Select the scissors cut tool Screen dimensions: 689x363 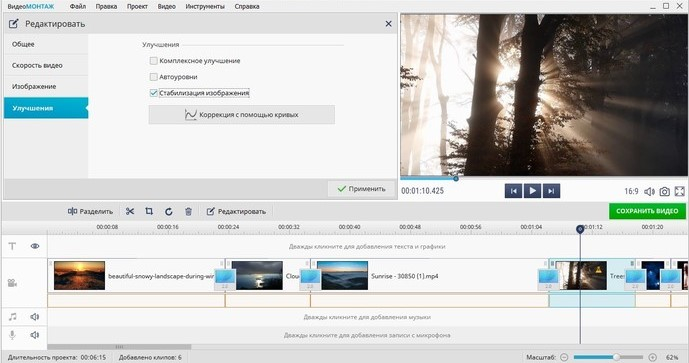pyautogui.click(x=130, y=211)
